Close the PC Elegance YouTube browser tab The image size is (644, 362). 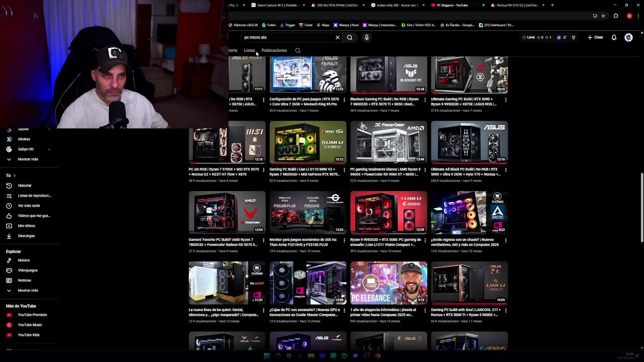[x=484, y=5]
